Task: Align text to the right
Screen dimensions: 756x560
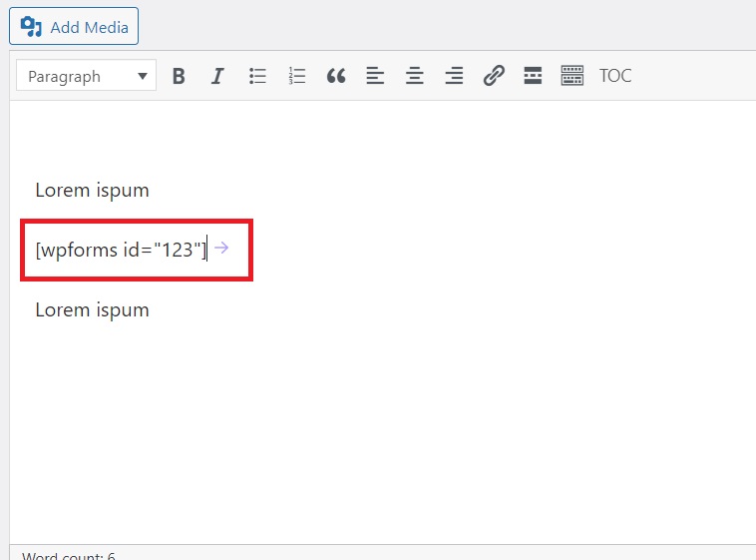Action: pyautogui.click(x=454, y=76)
